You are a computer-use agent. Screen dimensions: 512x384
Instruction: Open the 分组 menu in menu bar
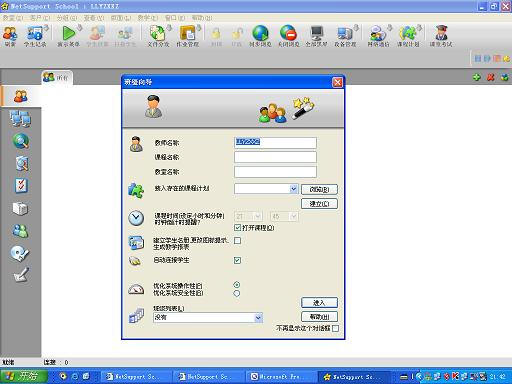pyautogui.click(x=67, y=18)
